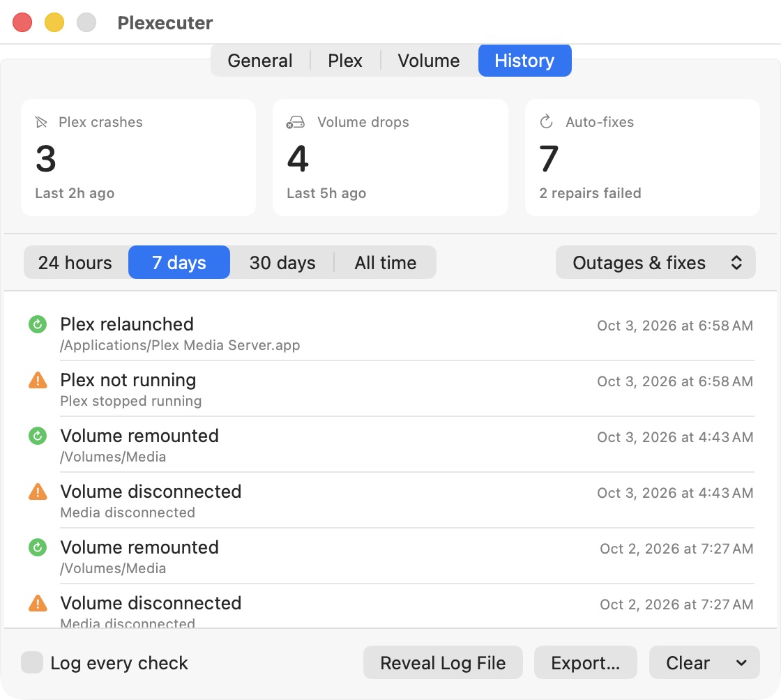The image size is (781, 700).
Task: Click the Plex crashes count 3
Action: pyautogui.click(x=46, y=159)
